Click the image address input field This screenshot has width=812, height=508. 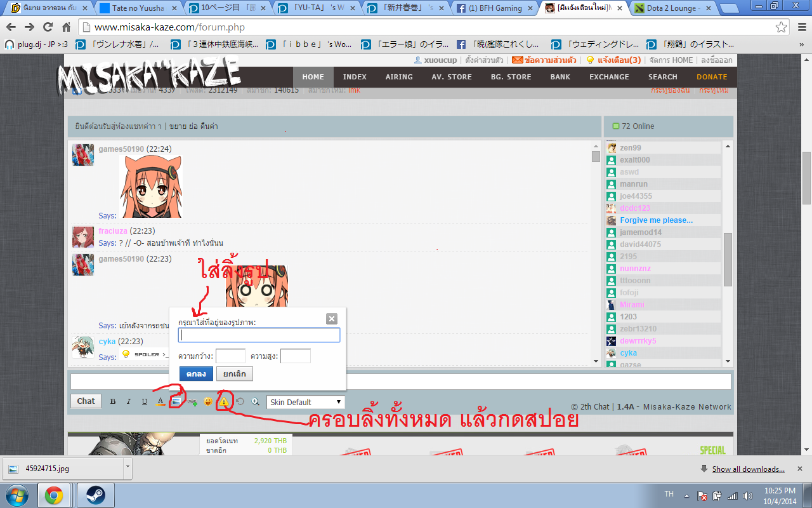click(x=259, y=335)
